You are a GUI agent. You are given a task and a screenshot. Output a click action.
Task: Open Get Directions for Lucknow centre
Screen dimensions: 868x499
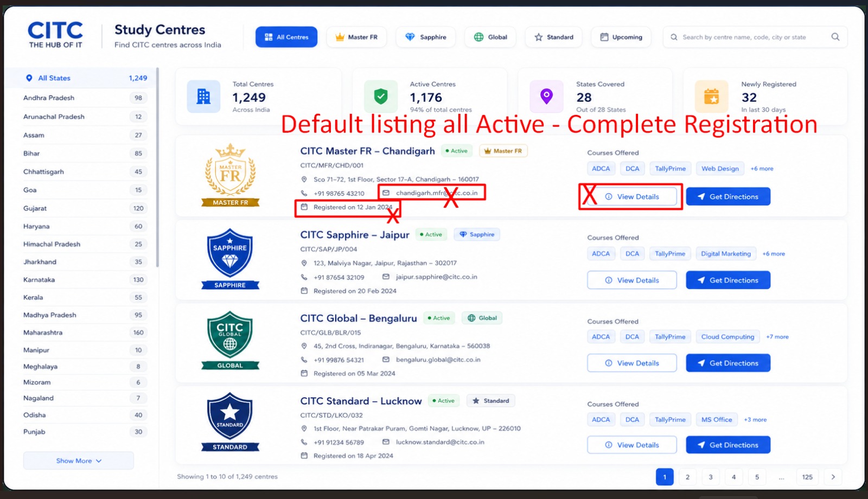tap(728, 445)
